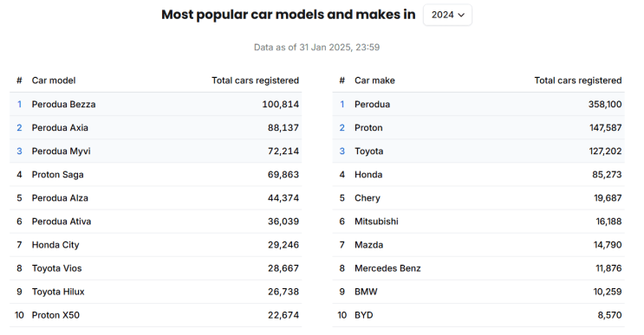Select 'Perodua Axia' in the car model table
The width and height of the screenshot is (644, 335).
click(x=60, y=127)
